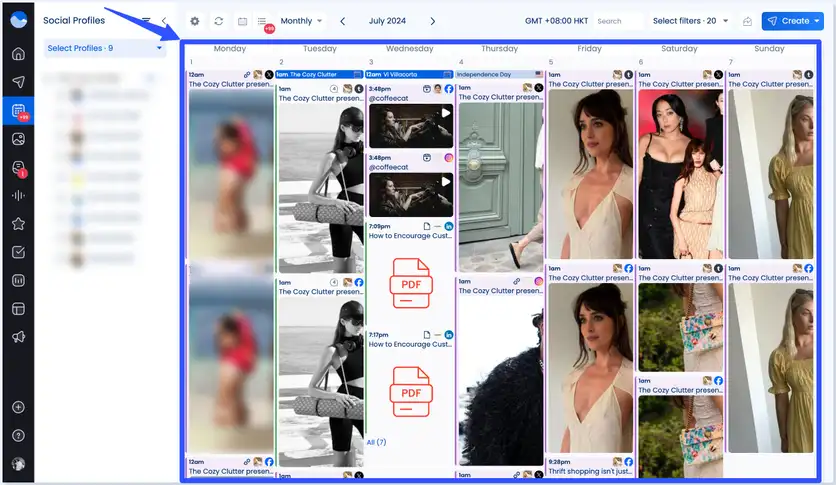Screen dimensions: 836x485
Task: Open the media library image icon
Action: pyautogui.click(x=17, y=139)
